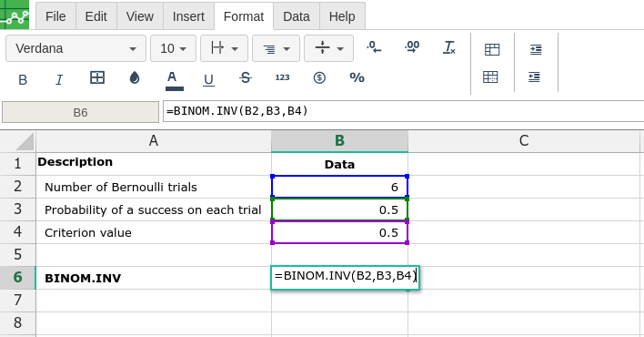Toggle underline formatting
This screenshot has width=644, height=337.
(x=208, y=79)
